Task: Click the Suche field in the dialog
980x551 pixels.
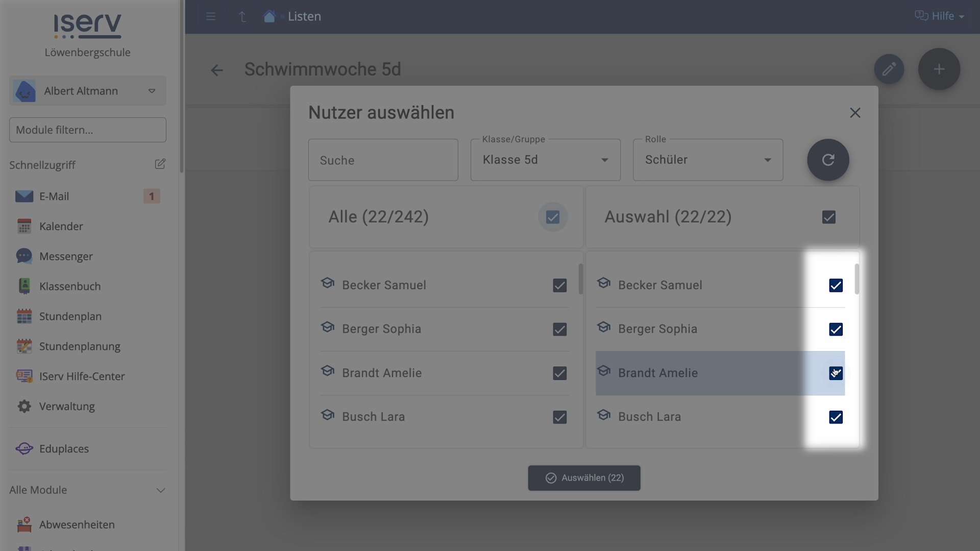Action: coord(383,160)
